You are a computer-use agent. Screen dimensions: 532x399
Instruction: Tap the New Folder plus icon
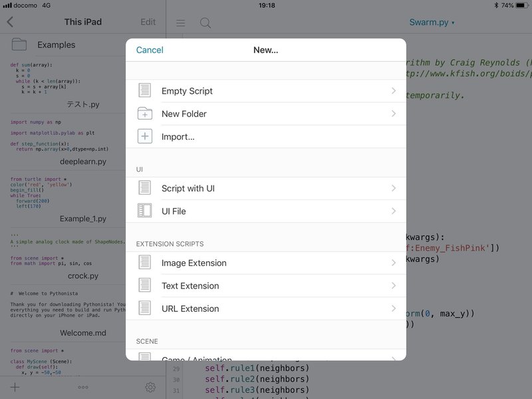pyautogui.click(x=145, y=114)
